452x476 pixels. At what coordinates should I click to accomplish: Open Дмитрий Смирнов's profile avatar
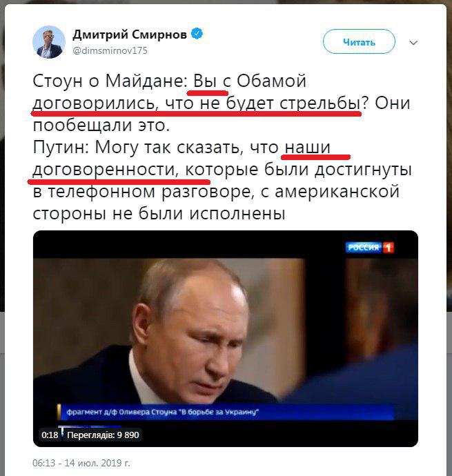coord(49,42)
